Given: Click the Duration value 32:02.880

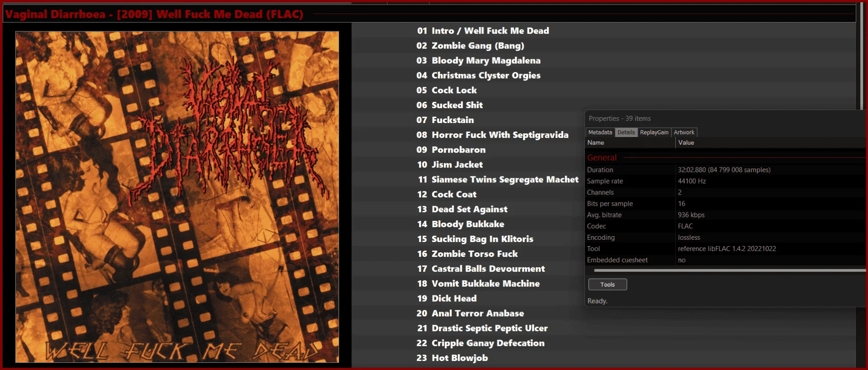Looking at the screenshot, I should pos(724,170).
